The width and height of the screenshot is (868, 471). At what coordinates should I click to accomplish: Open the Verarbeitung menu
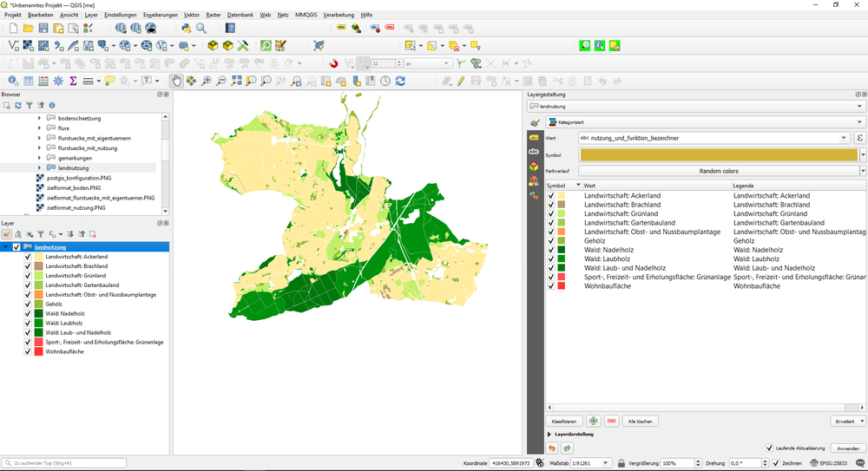tap(338, 15)
